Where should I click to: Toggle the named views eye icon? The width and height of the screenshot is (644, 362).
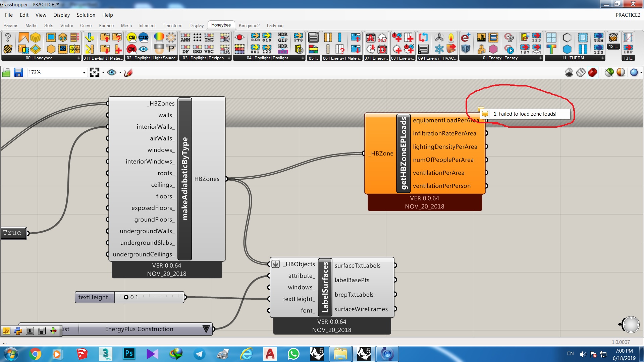pyautogui.click(x=111, y=72)
